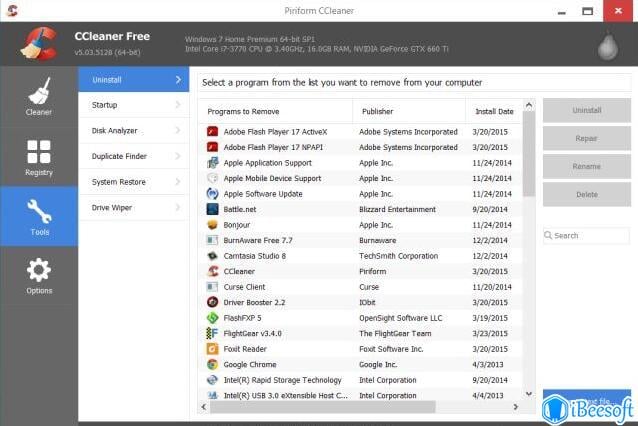
Task: Click the Google Chrome icon
Action: tap(212, 364)
